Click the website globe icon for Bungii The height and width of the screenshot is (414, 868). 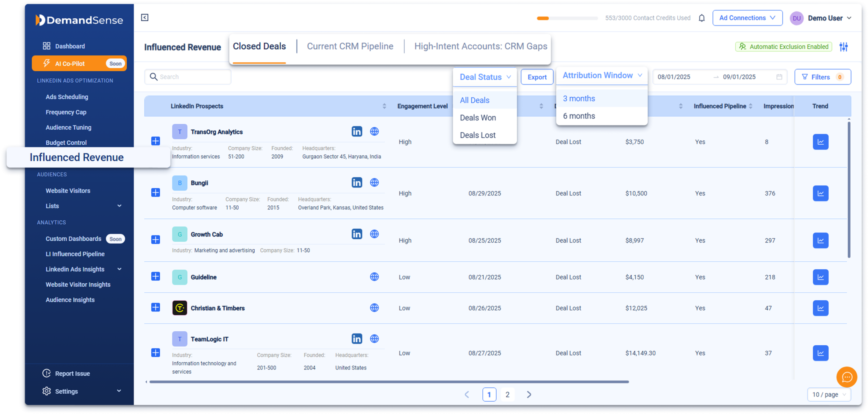374,182
